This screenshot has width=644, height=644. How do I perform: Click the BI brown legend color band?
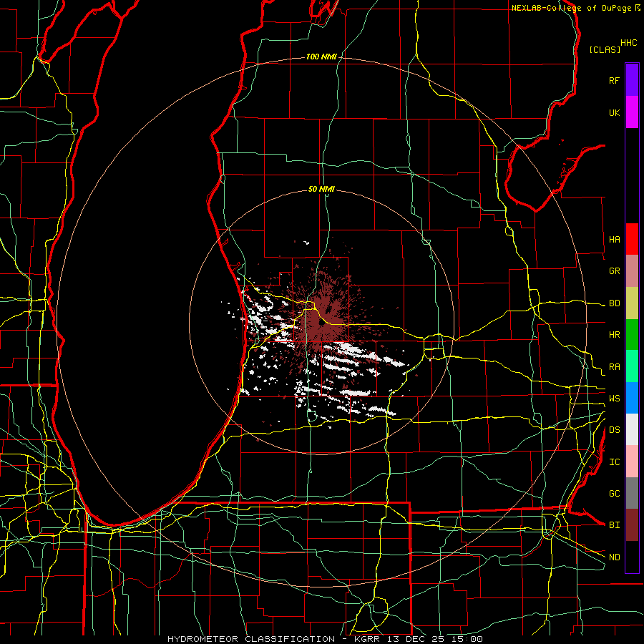[x=632, y=525]
